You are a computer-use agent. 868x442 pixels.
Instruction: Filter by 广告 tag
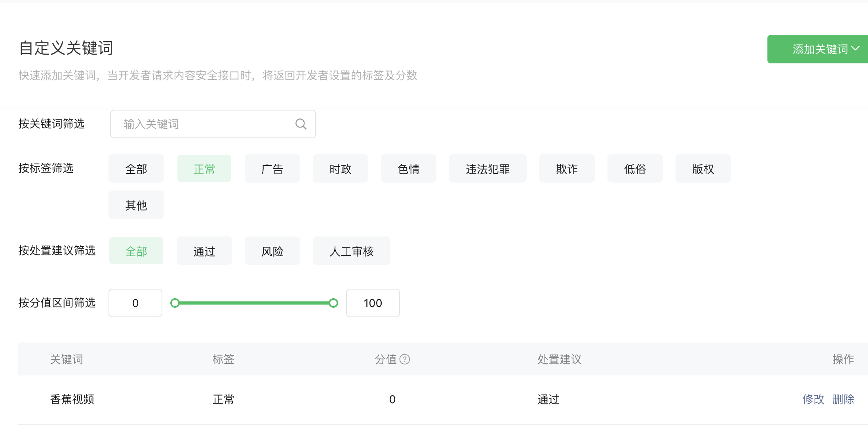coord(272,169)
